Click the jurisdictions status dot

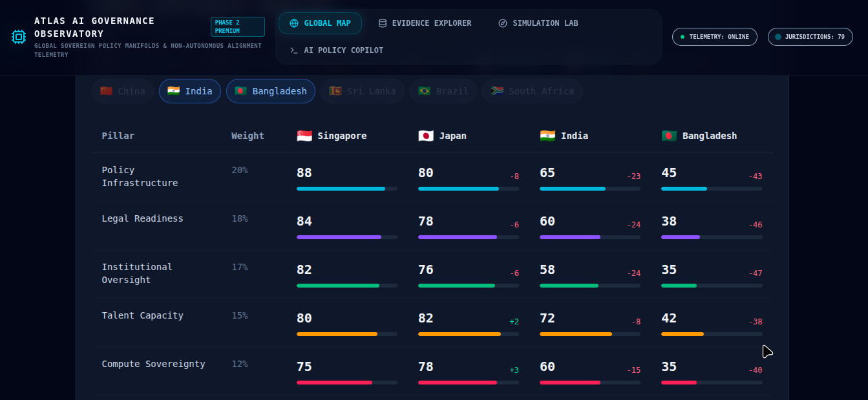click(778, 37)
